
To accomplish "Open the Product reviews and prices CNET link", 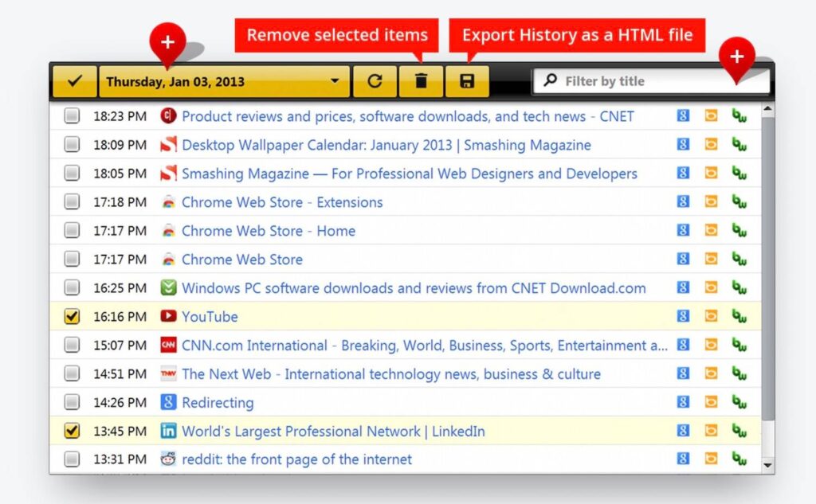I will coord(407,116).
